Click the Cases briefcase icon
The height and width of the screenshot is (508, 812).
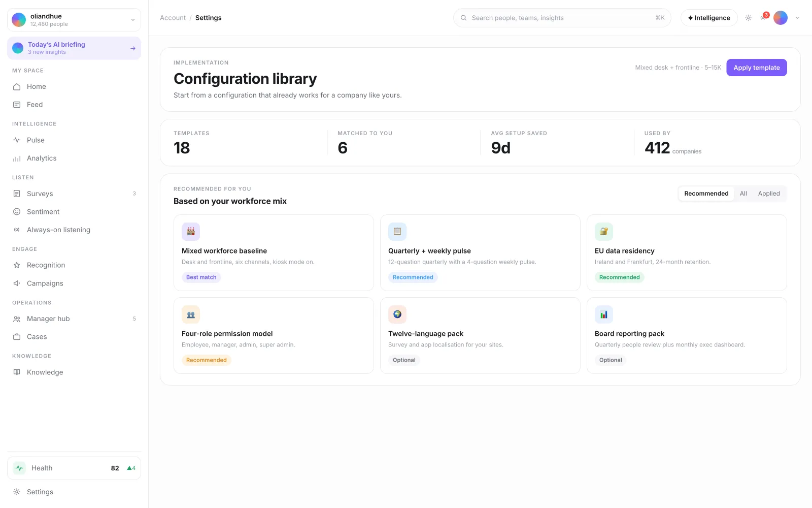click(17, 337)
